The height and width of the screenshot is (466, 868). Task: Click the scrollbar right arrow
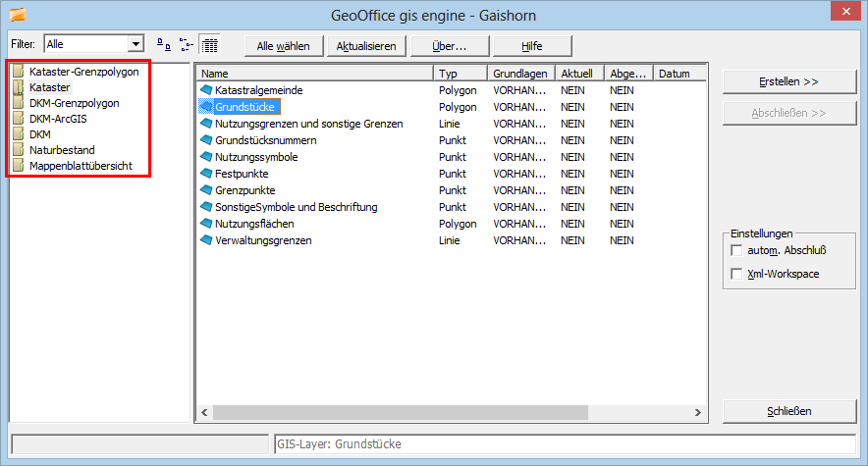(697, 412)
